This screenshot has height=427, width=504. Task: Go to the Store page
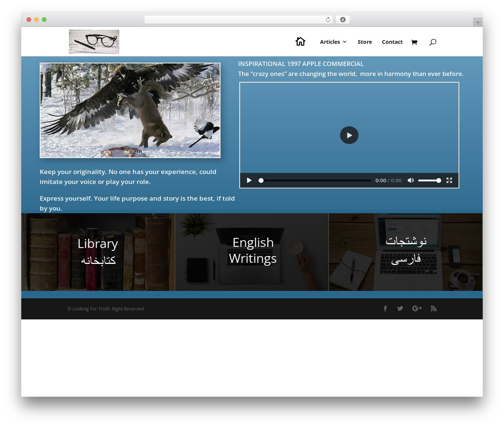[x=365, y=42]
